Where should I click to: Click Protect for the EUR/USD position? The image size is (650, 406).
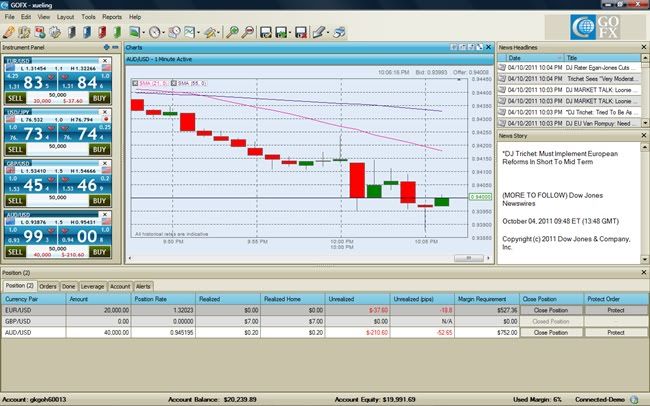pyautogui.click(x=615, y=310)
